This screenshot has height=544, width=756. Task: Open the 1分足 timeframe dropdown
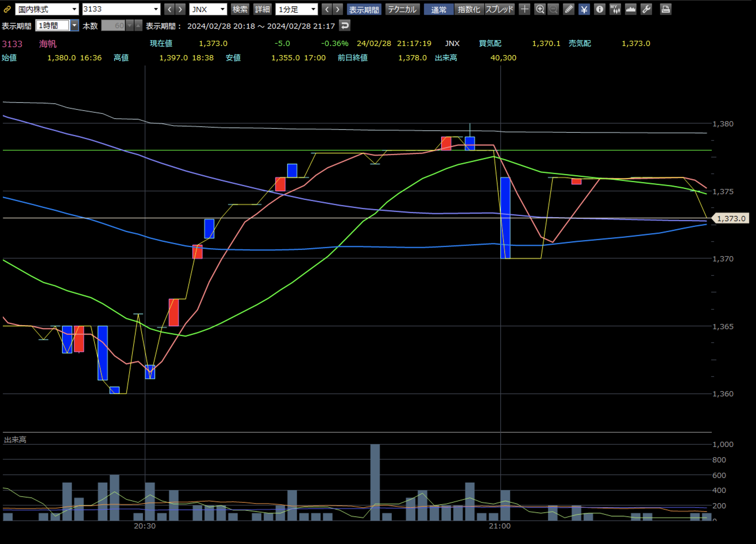pos(296,9)
